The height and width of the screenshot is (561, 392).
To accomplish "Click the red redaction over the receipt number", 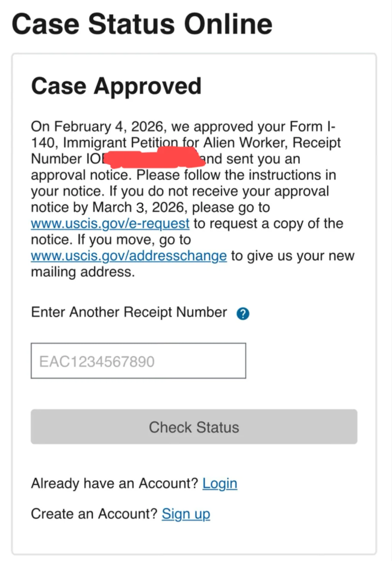I will point(154,159).
